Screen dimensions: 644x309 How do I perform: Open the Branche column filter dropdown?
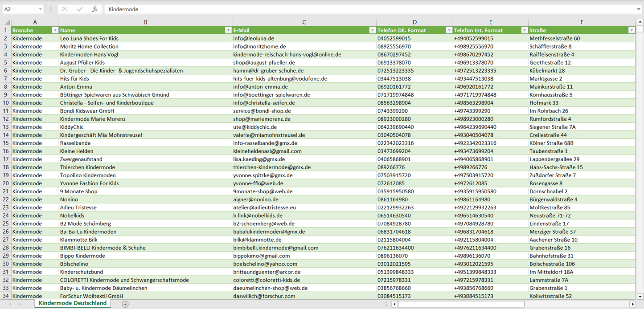(x=55, y=30)
